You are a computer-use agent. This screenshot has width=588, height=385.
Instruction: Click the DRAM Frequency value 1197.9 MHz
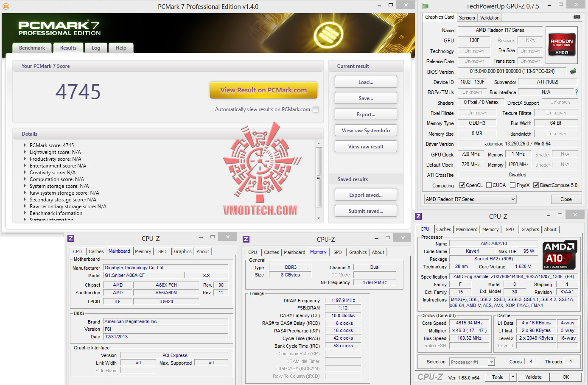(x=343, y=300)
